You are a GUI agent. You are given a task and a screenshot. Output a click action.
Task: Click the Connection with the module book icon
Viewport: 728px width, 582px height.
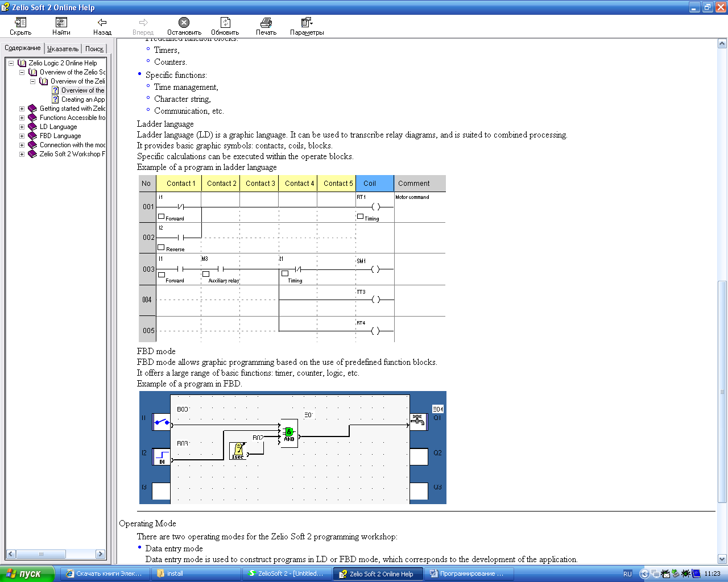[32, 145]
